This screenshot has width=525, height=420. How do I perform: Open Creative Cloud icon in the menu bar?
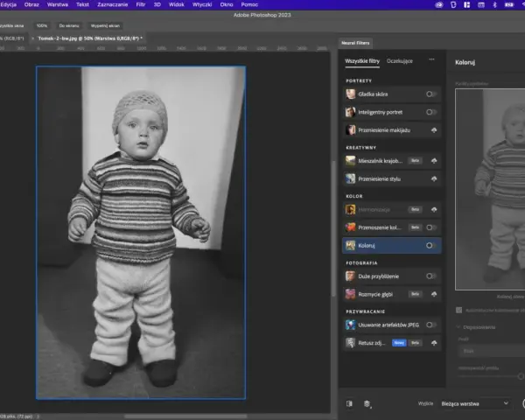pyautogui.click(x=439, y=4)
